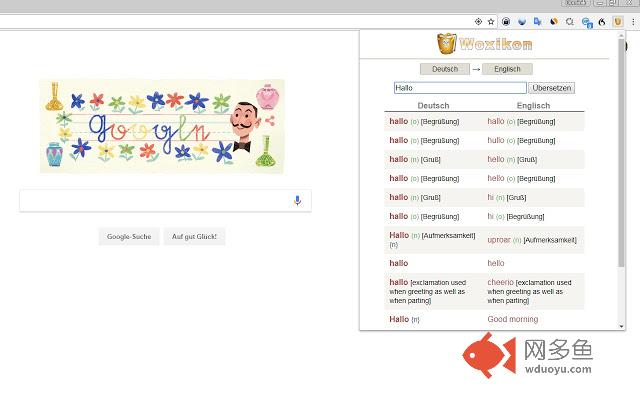Open the Google doodle image
This screenshot has width=640, height=400.
(162, 126)
